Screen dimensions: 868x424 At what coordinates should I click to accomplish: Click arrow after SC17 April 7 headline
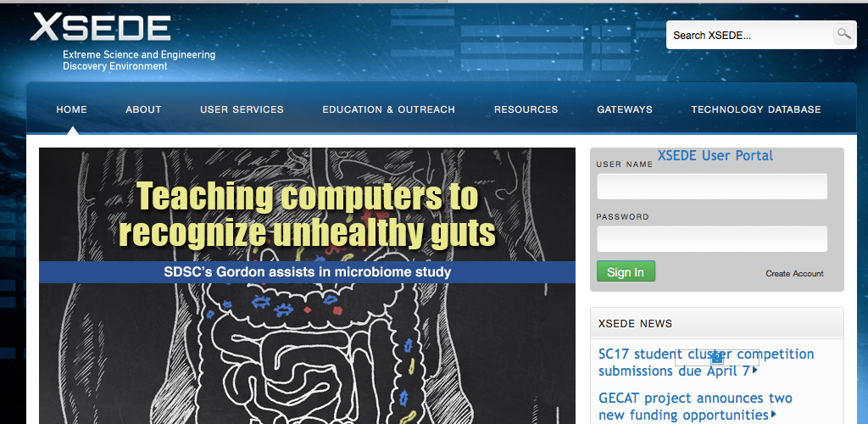(755, 371)
